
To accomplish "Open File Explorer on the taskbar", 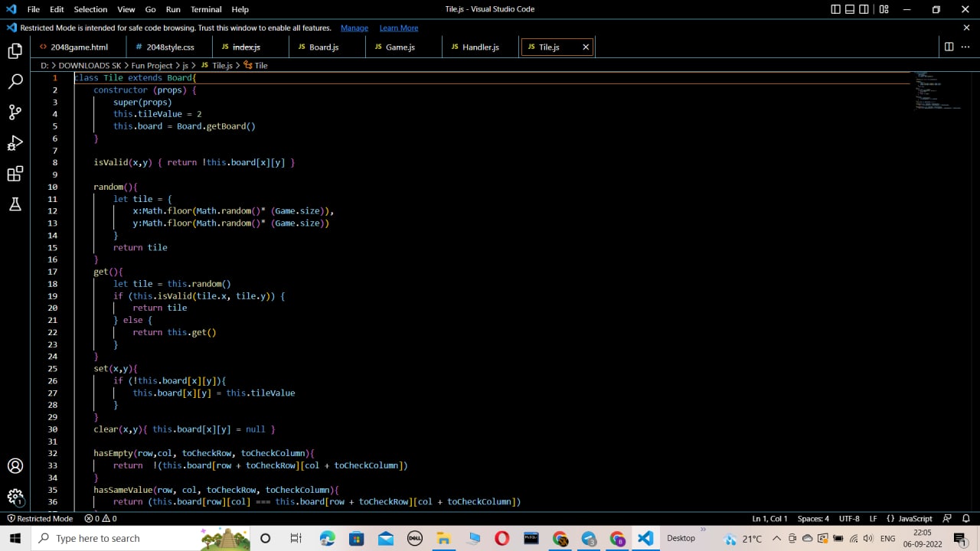I will point(444,538).
